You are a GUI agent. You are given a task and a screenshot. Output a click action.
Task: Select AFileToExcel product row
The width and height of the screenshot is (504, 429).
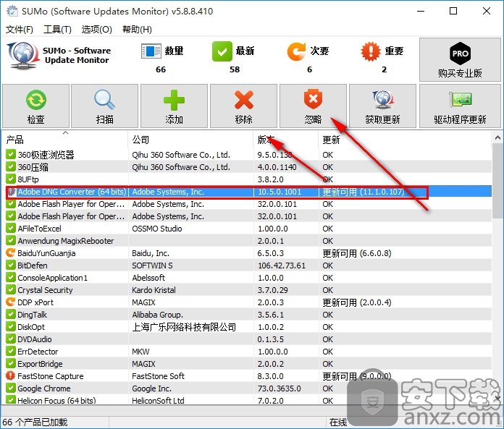click(248, 229)
